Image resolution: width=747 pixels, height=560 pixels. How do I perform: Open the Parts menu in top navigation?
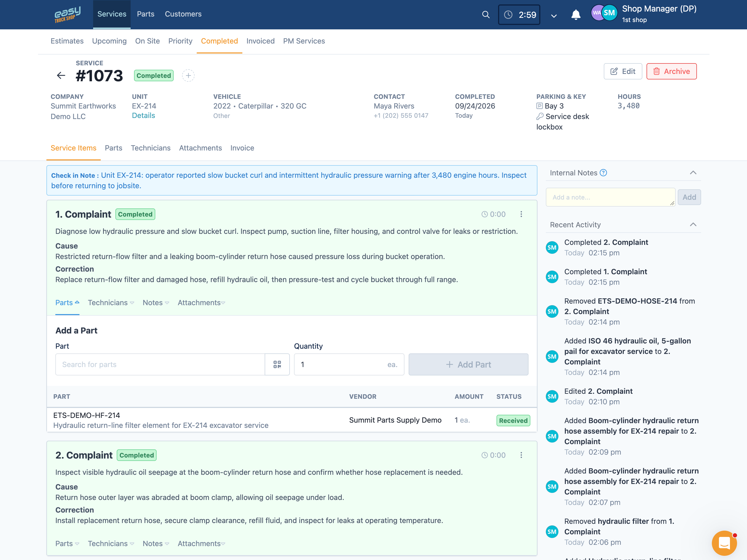(146, 14)
